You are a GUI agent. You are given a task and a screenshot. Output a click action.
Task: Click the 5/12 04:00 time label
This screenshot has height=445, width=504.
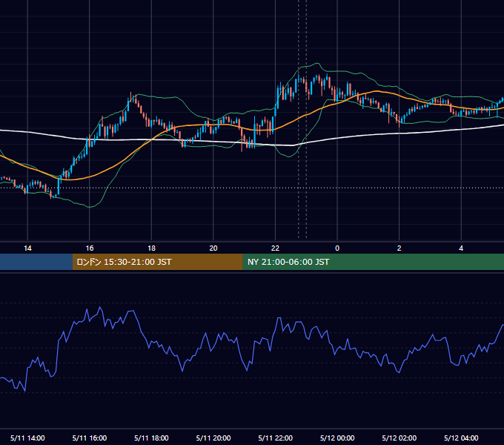tap(461, 438)
